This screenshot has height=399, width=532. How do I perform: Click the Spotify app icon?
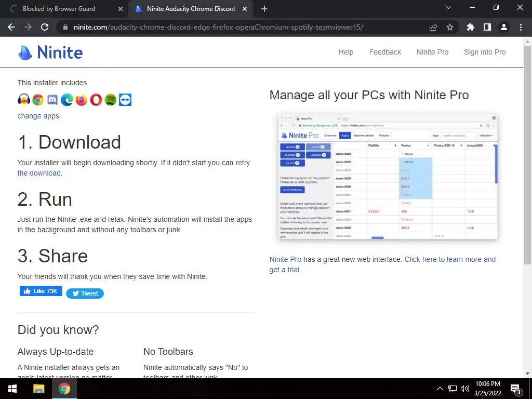tap(111, 100)
